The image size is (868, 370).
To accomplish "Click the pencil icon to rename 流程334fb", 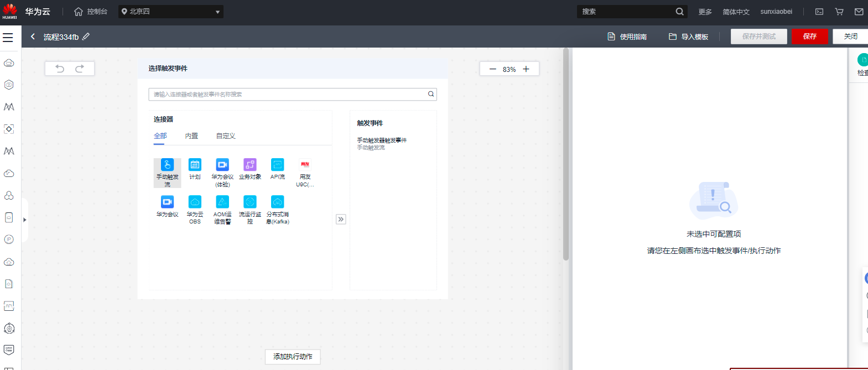I will (x=86, y=37).
